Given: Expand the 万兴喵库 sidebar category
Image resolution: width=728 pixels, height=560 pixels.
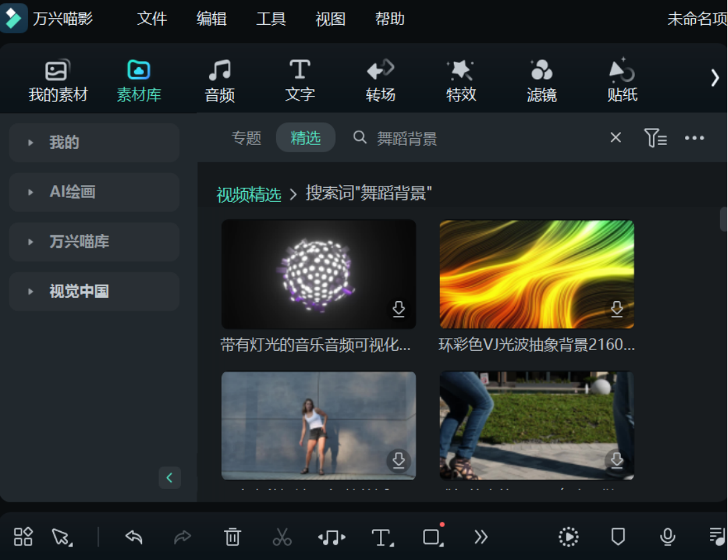Looking at the screenshot, I should pos(94,242).
